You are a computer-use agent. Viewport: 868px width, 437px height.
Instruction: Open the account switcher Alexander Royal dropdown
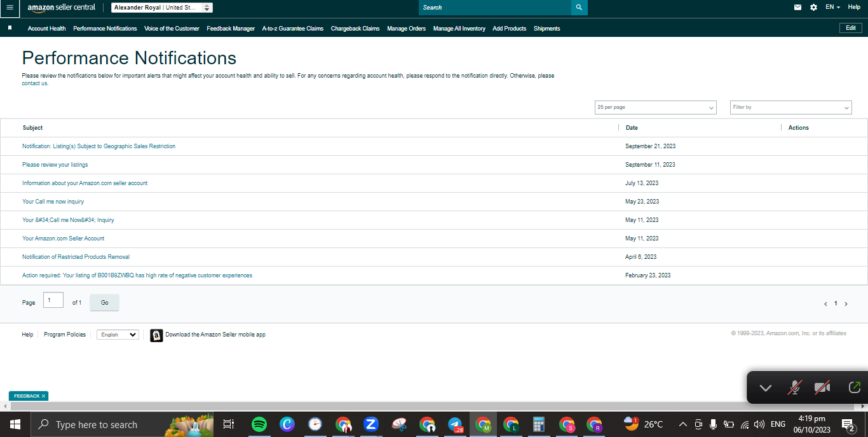tap(162, 8)
